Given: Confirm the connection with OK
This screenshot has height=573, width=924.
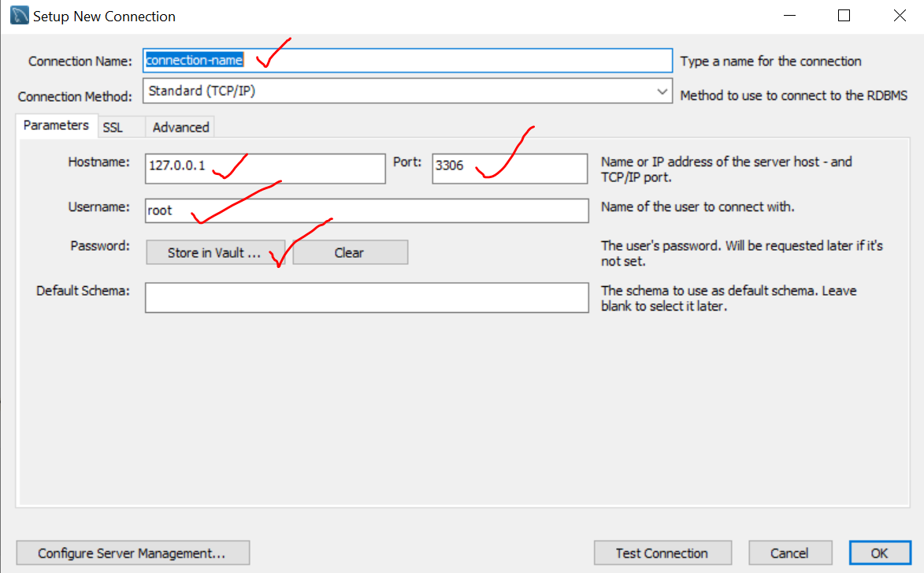Looking at the screenshot, I should 879,553.
